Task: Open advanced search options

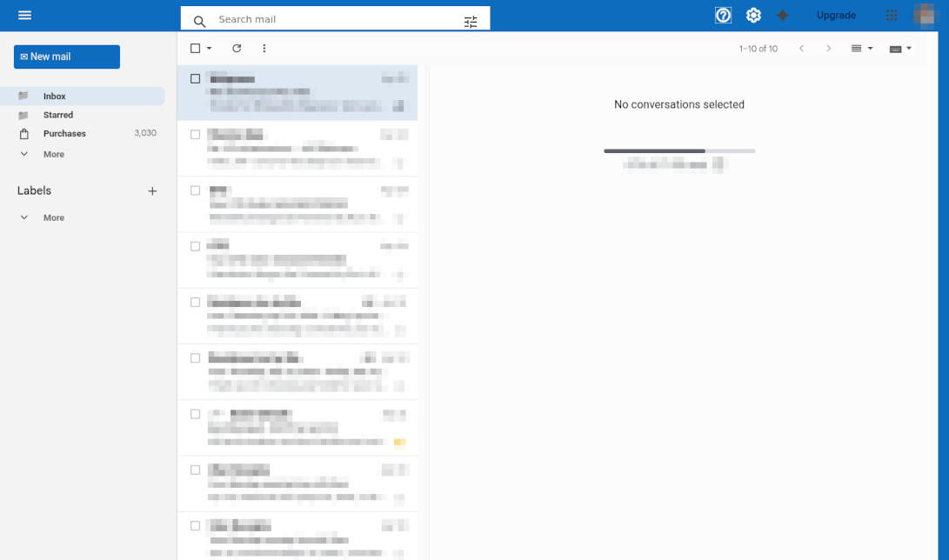Action: pos(471,21)
